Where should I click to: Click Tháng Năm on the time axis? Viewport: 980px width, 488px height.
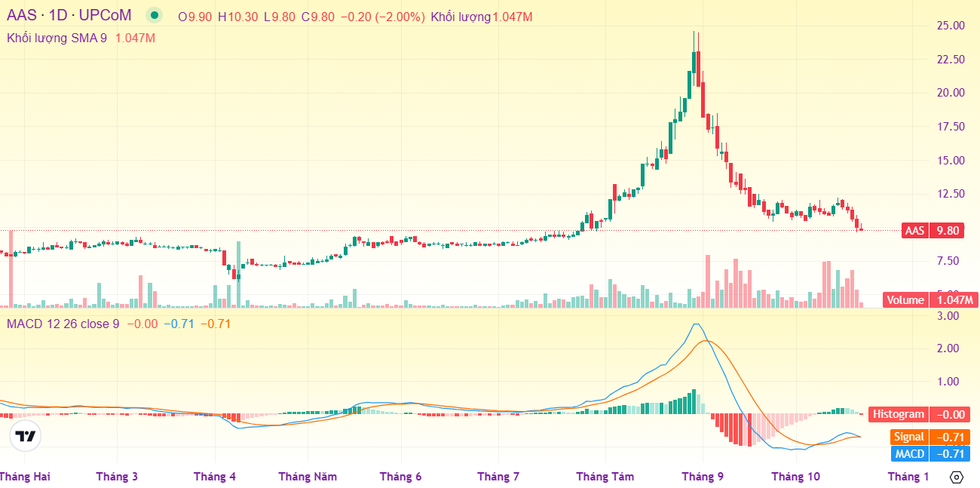308,477
